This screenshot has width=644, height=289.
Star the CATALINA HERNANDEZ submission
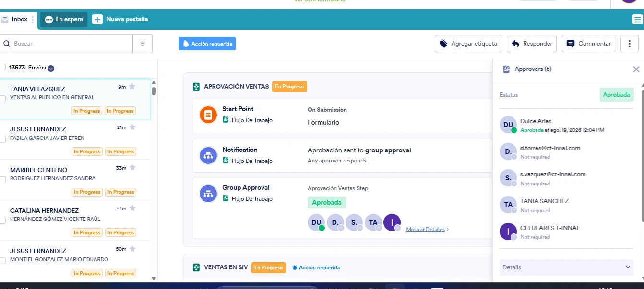pos(132,208)
